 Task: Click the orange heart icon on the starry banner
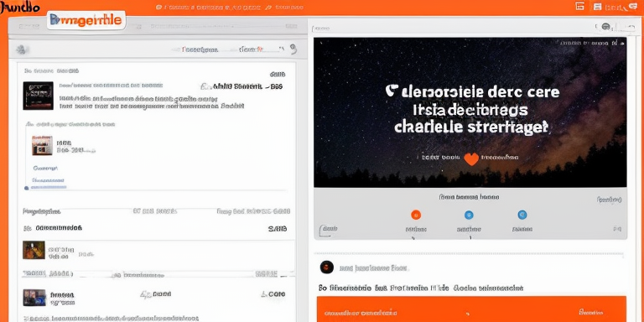(x=471, y=159)
